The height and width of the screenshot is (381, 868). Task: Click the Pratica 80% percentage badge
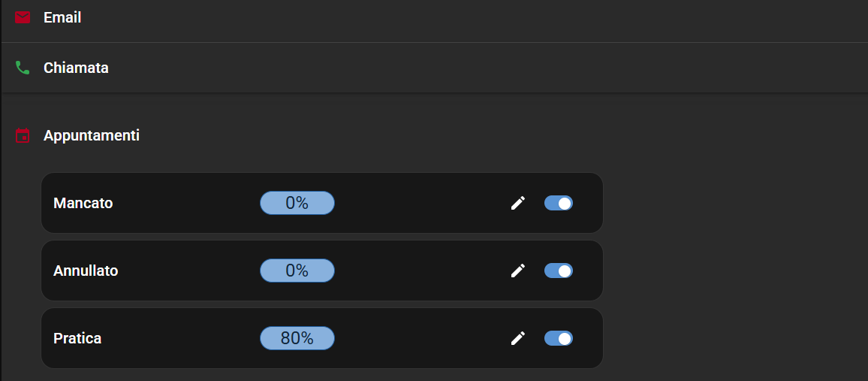click(x=297, y=338)
